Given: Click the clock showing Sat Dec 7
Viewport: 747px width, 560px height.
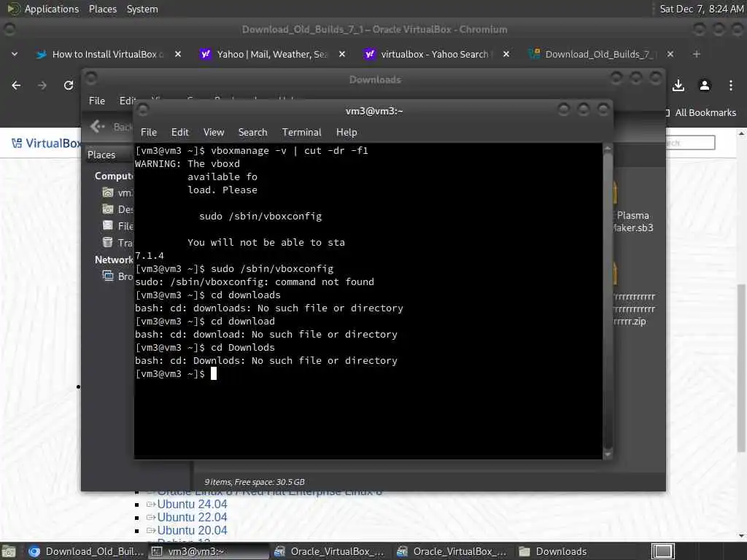Looking at the screenshot, I should click(x=701, y=9).
